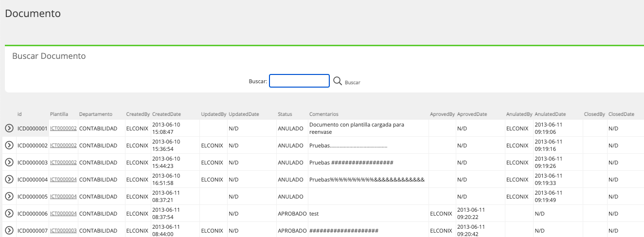Click approved date 2013-06-11 09:20:42
This screenshot has height=237, width=644.
click(471, 231)
